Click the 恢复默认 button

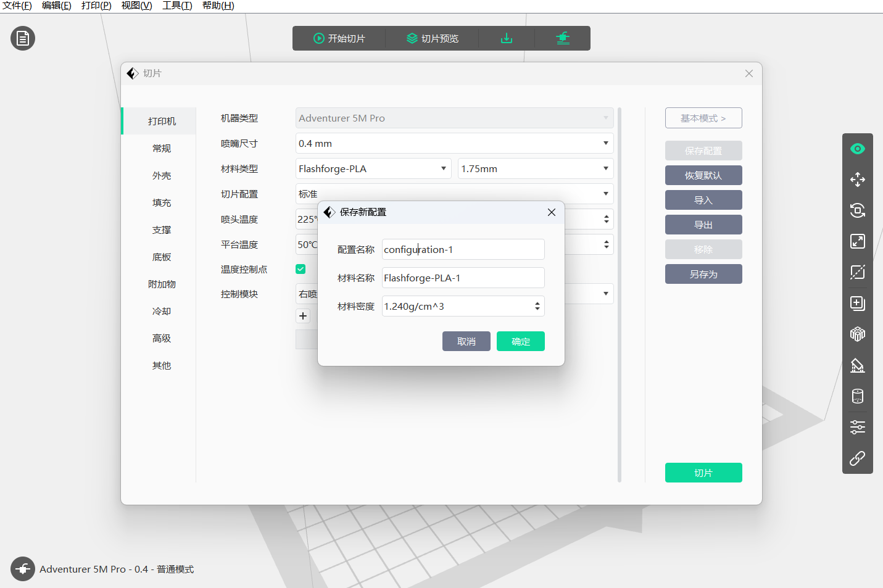pos(703,175)
